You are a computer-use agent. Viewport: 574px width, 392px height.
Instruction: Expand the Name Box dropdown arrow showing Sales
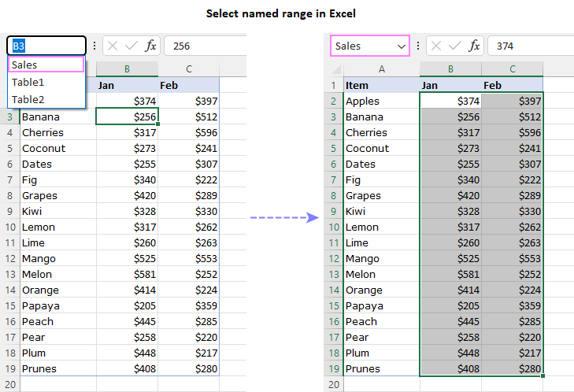coord(401,46)
